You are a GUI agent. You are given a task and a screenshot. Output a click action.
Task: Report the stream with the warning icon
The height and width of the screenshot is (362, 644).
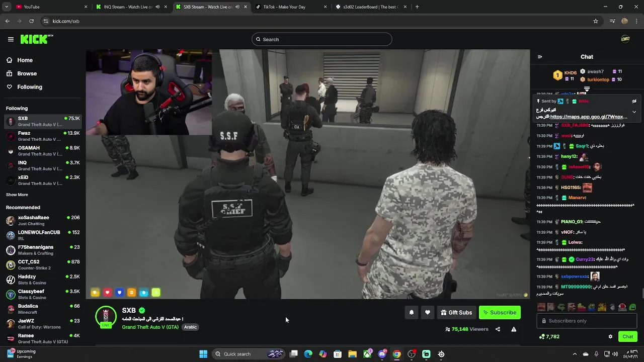(514, 329)
